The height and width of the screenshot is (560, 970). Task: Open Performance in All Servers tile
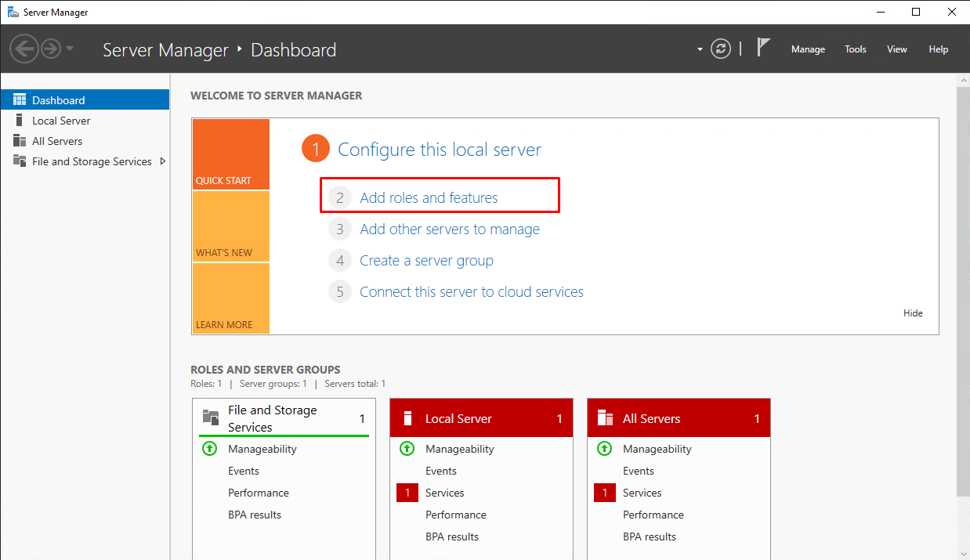coord(653,515)
